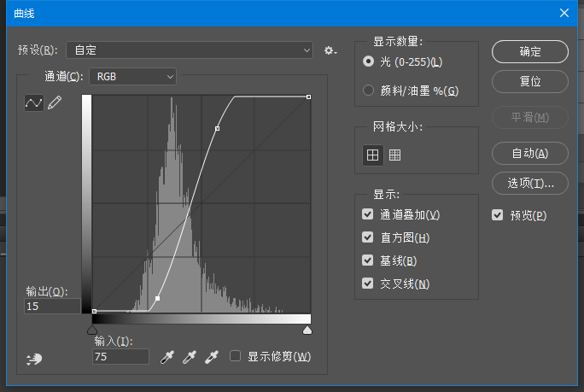This screenshot has height=392, width=584.
Task: Open the preset options gear menu
Action: 330,50
